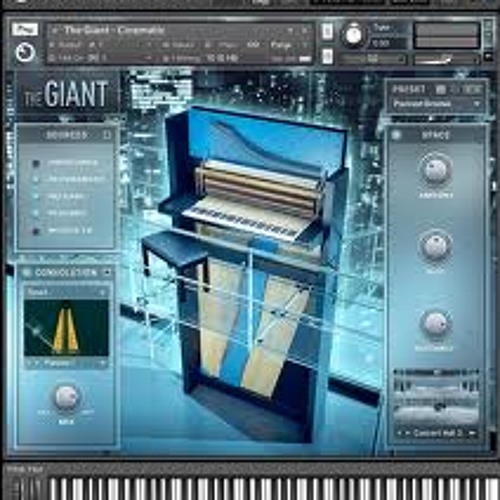Click the wrench edit icon in Kontakt header
The height and width of the screenshot is (500, 500).
click(25, 30)
